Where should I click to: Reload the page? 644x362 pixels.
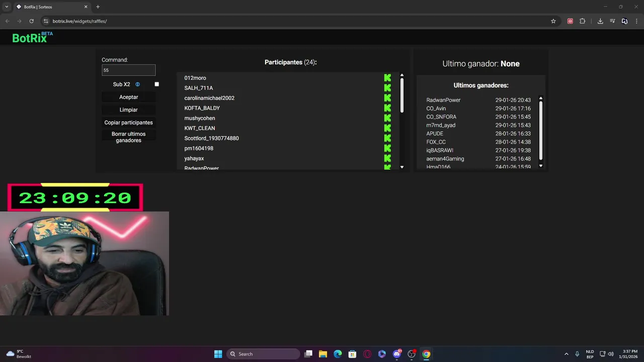point(31,21)
